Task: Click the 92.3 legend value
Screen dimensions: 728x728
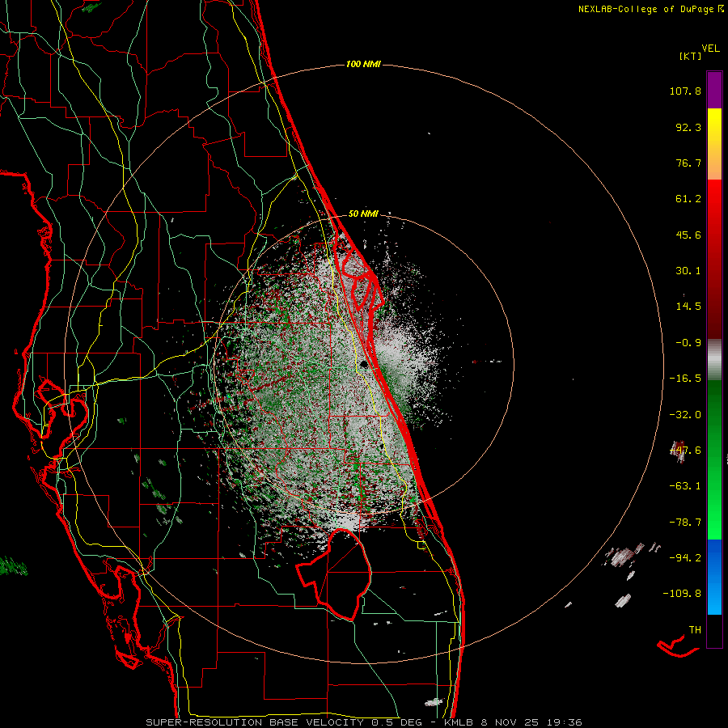Action: [688, 127]
